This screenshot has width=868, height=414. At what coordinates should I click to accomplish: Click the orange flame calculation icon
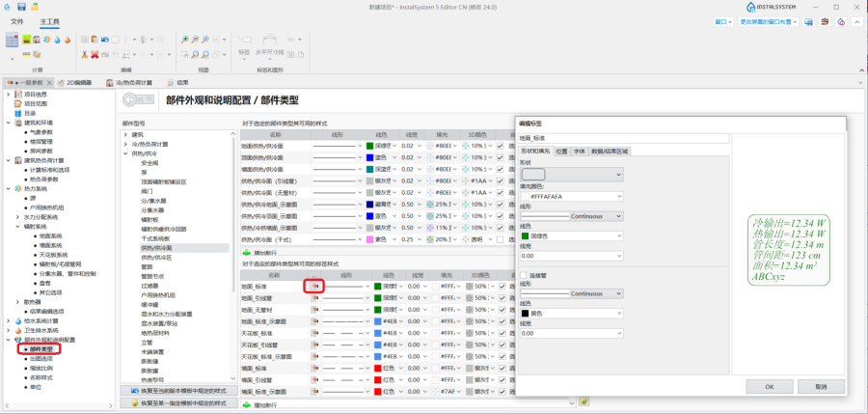[68, 40]
